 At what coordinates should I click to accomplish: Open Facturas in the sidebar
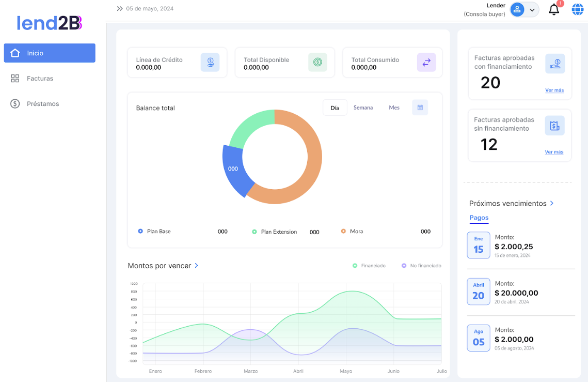click(x=40, y=79)
